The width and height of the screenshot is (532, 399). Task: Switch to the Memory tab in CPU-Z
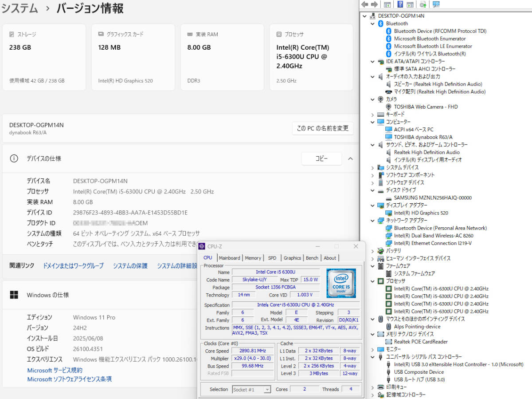click(x=253, y=258)
